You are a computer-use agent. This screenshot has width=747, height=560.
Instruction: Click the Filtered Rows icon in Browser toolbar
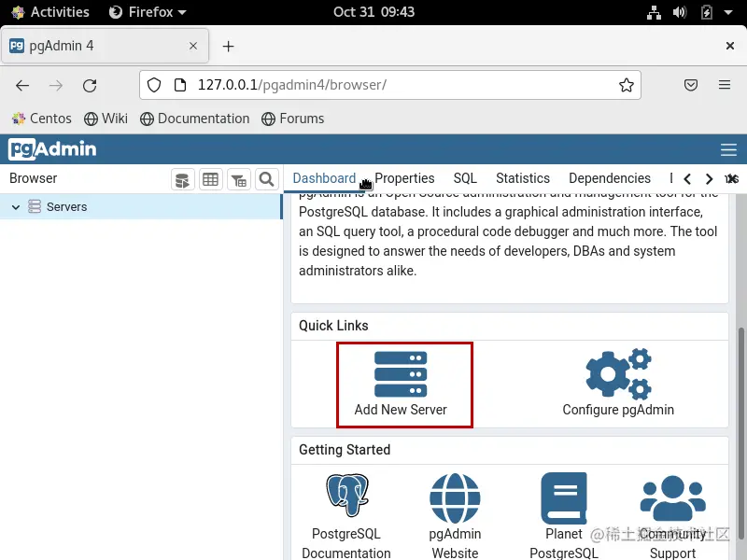tap(239, 180)
